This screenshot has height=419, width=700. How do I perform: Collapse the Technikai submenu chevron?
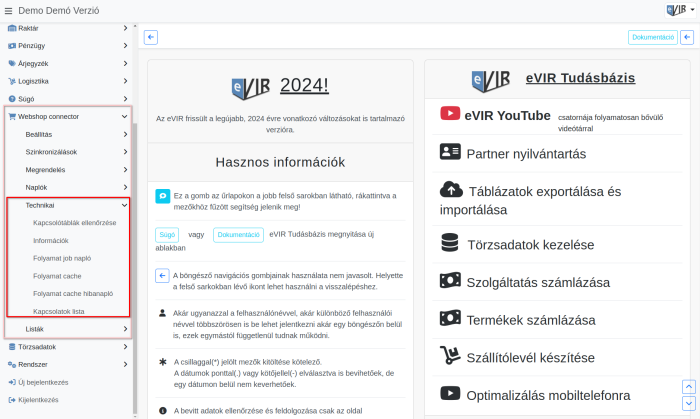click(x=125, y=205)
